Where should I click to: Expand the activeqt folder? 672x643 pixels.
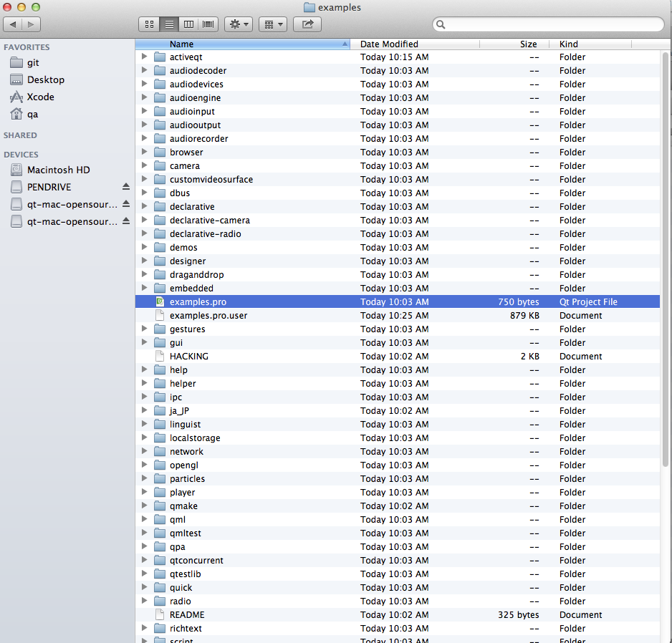pyautogui.click(x=144, y=57)
